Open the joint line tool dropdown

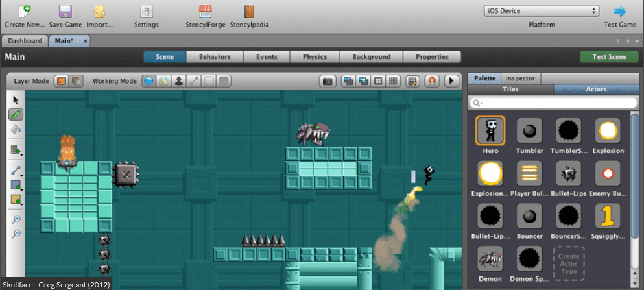pyautogui.click(x=16, y=171)
